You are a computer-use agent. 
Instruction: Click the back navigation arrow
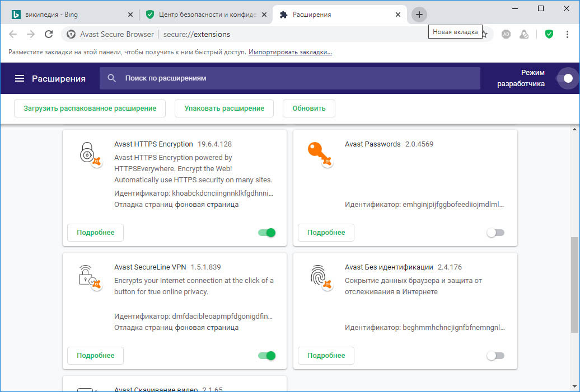tap(13, 34)
